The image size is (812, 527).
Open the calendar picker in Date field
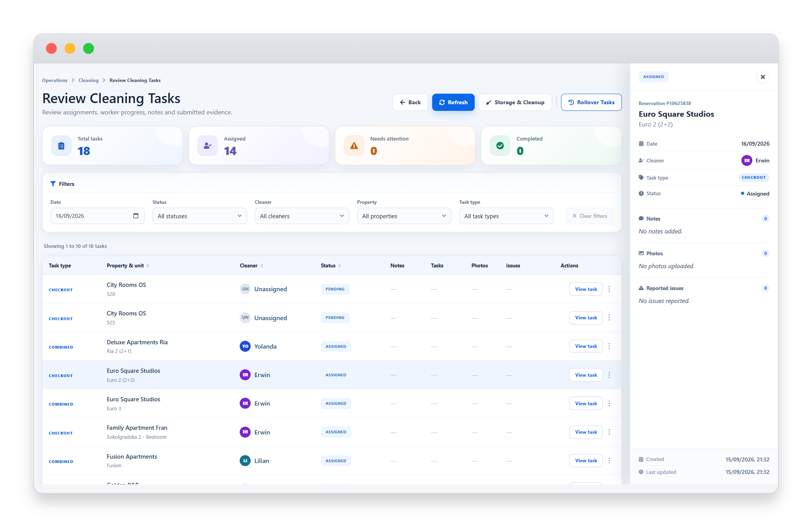[136, 216]
